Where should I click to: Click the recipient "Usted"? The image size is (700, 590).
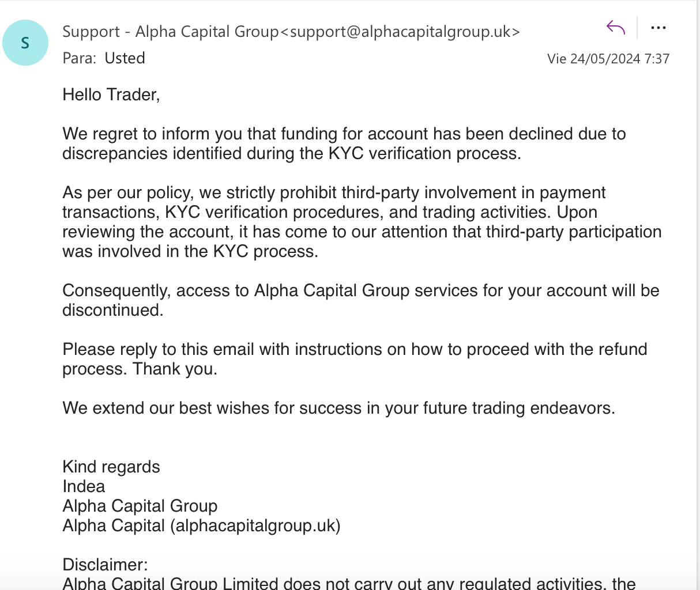point(125,58)
